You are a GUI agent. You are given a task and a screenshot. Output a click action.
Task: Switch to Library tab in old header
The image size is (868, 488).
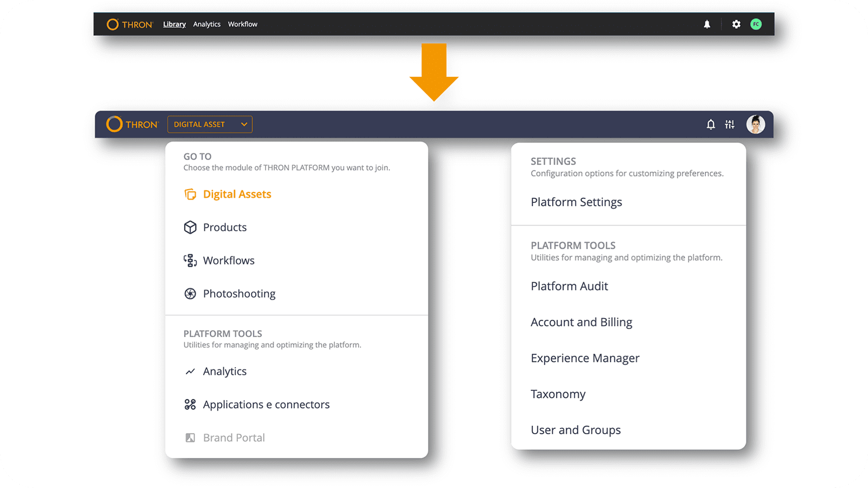174,24
